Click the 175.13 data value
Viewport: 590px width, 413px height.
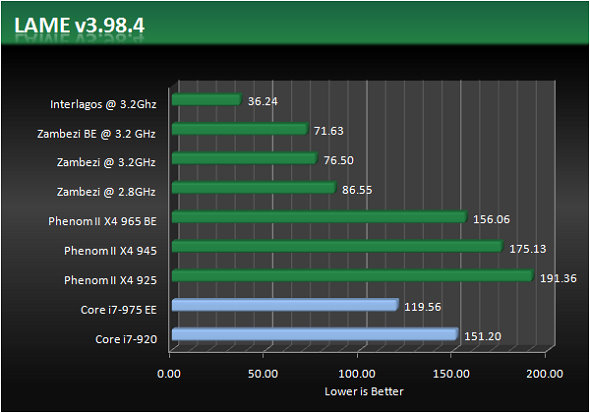coord(528,249)
